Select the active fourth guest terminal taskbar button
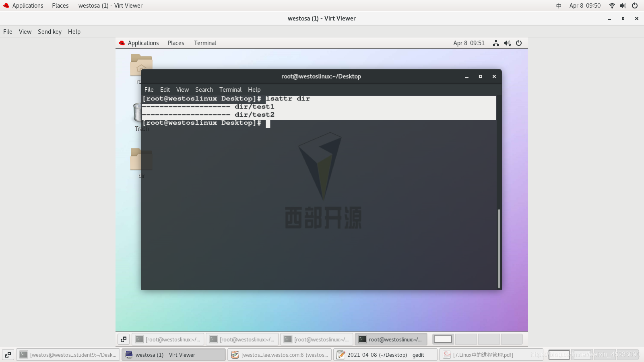The width and height of the screenshot is (644, 362). [391, 339]
